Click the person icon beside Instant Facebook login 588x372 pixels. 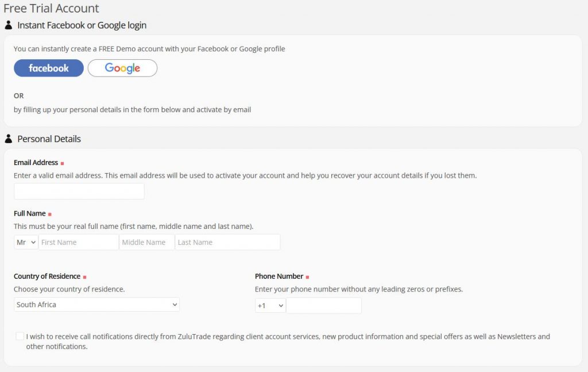point(9,25)
